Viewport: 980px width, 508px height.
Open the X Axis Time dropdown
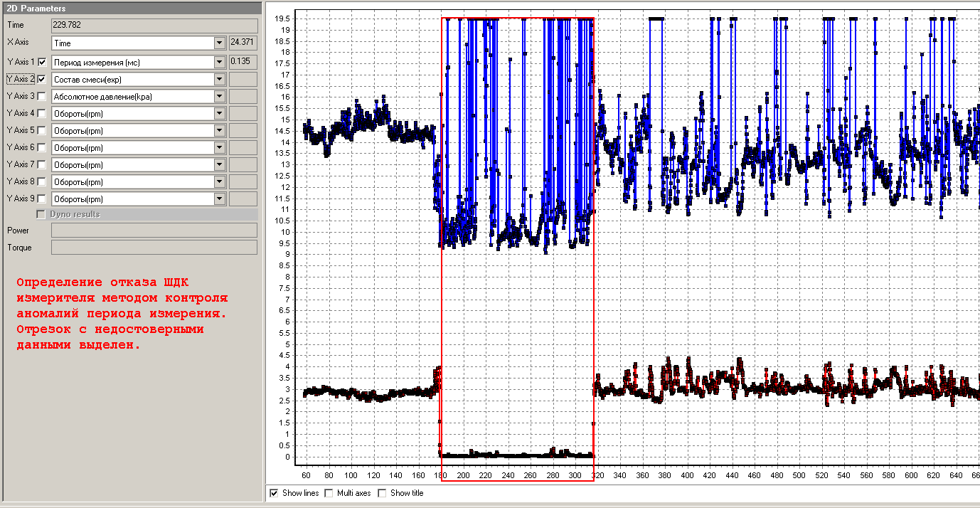tap(219, 43)
